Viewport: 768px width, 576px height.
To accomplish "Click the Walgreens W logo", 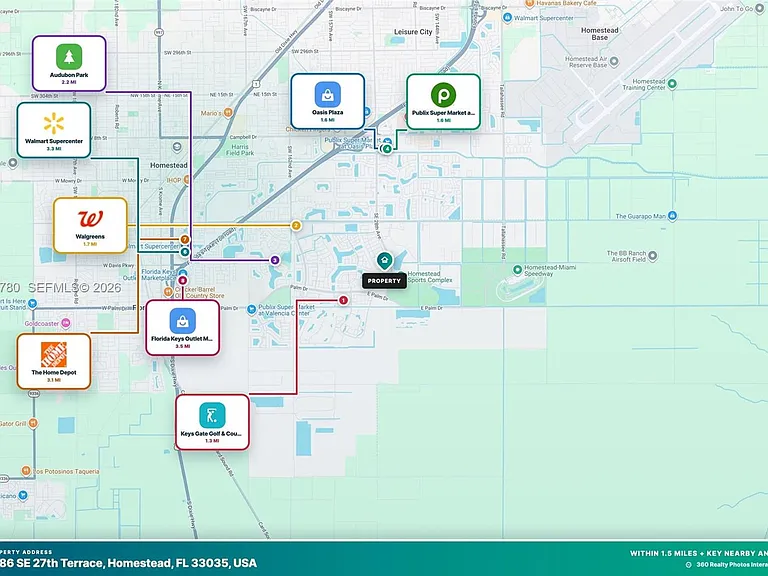I will pos(90,219).
